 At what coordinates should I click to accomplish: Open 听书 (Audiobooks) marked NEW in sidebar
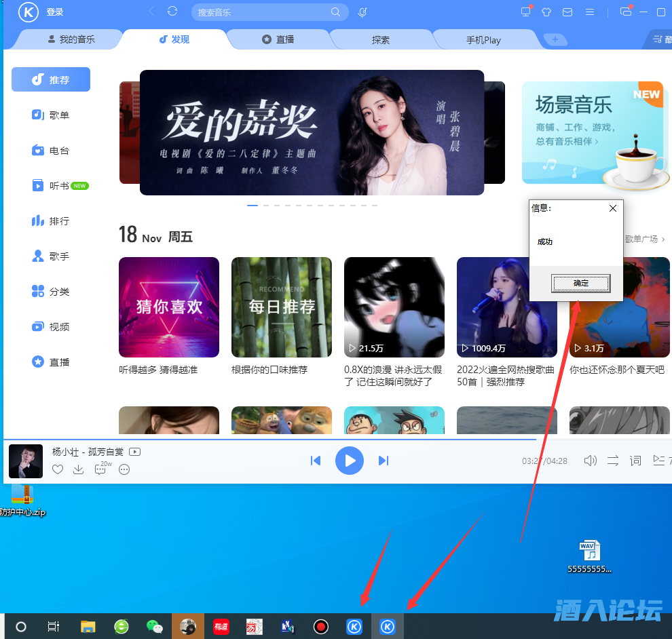pos(50,185)
